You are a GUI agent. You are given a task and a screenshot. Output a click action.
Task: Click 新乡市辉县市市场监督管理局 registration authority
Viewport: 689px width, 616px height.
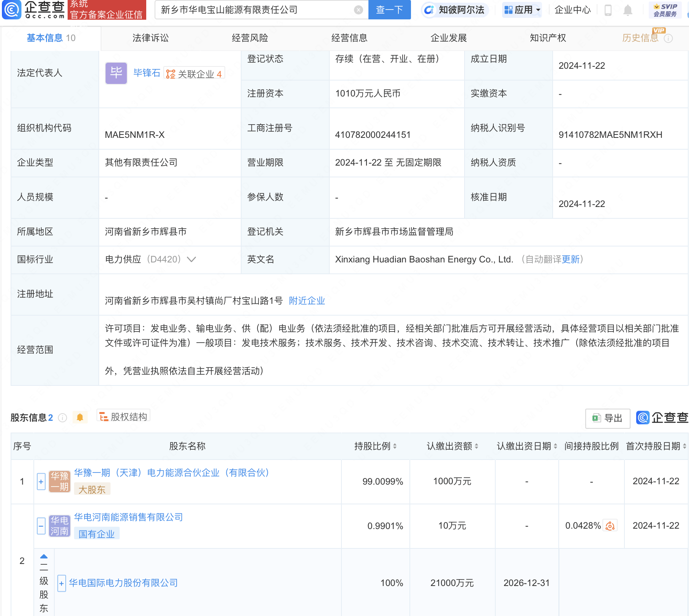pos(394,232)
